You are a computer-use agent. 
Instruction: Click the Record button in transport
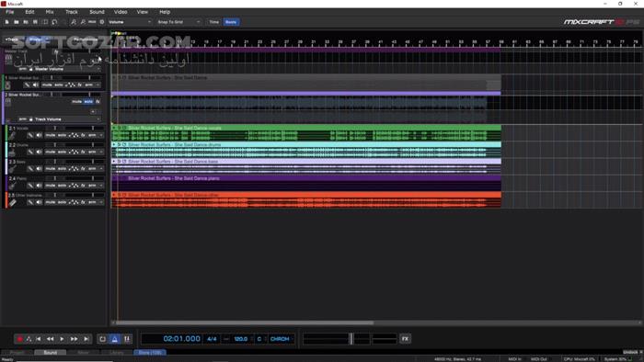tap(19, 339)
